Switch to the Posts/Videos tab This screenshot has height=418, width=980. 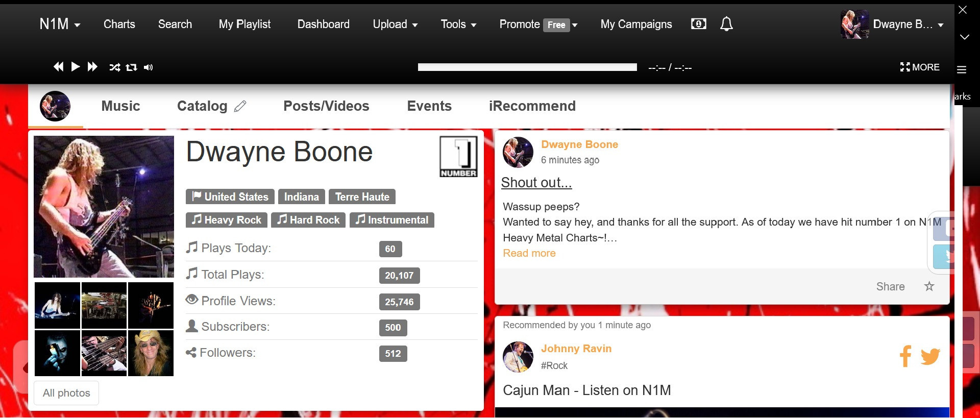click(x=326, y=106)
